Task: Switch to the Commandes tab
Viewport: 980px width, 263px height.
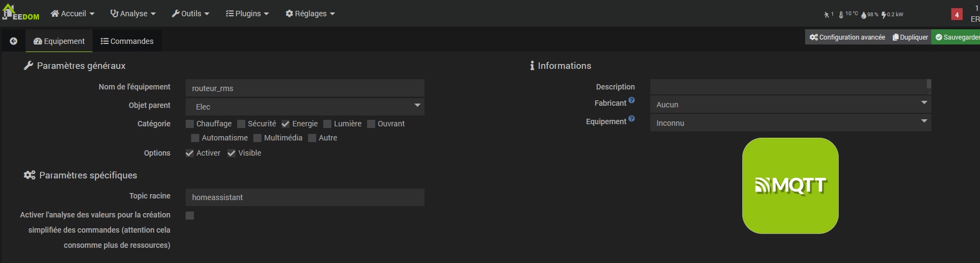Action: 127,41
